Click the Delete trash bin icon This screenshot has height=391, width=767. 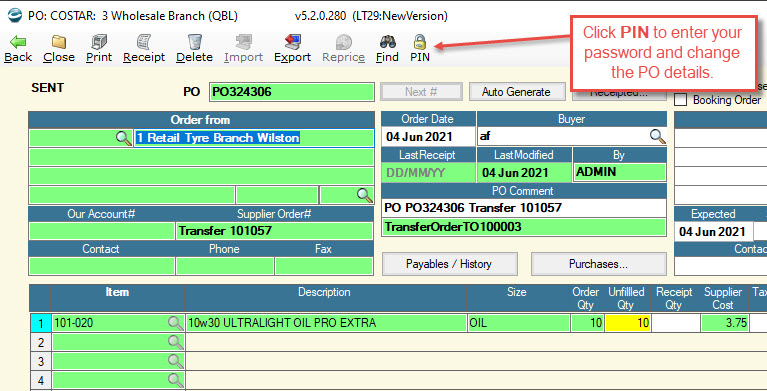click(x=195, y=43)
